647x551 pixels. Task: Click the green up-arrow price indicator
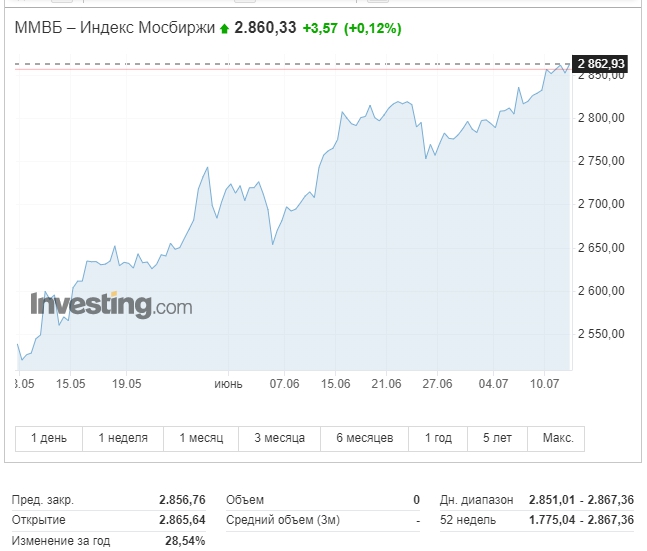224,28
